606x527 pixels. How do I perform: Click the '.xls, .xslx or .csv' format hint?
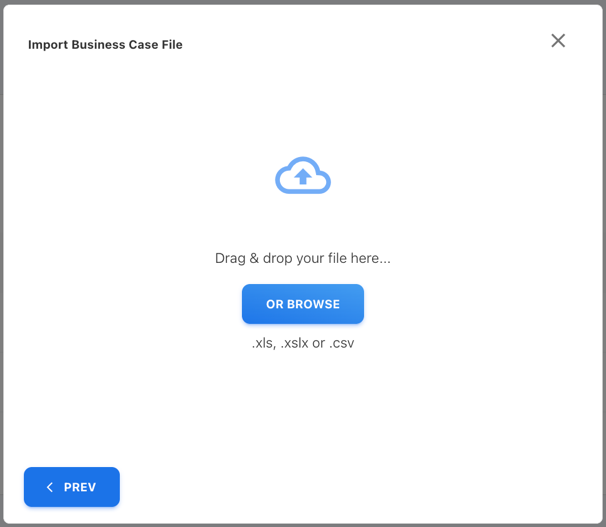[x=303, y=343]
